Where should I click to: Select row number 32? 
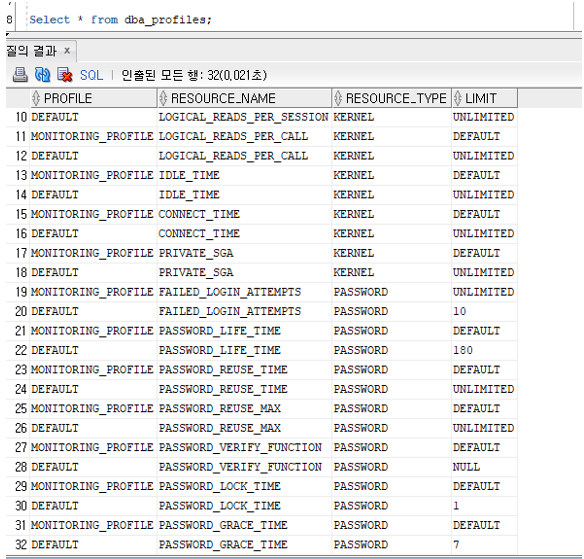[x=21, y=545]
